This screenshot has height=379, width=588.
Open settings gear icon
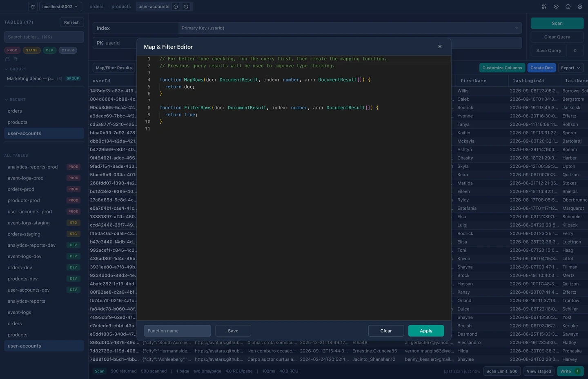click(x=580, y=7)
